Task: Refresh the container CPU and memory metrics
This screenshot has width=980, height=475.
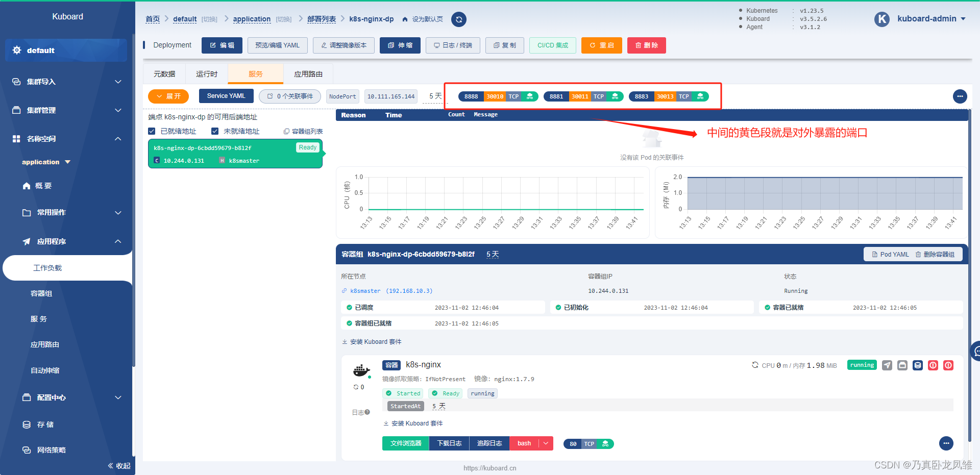Action: pos(755,365)
